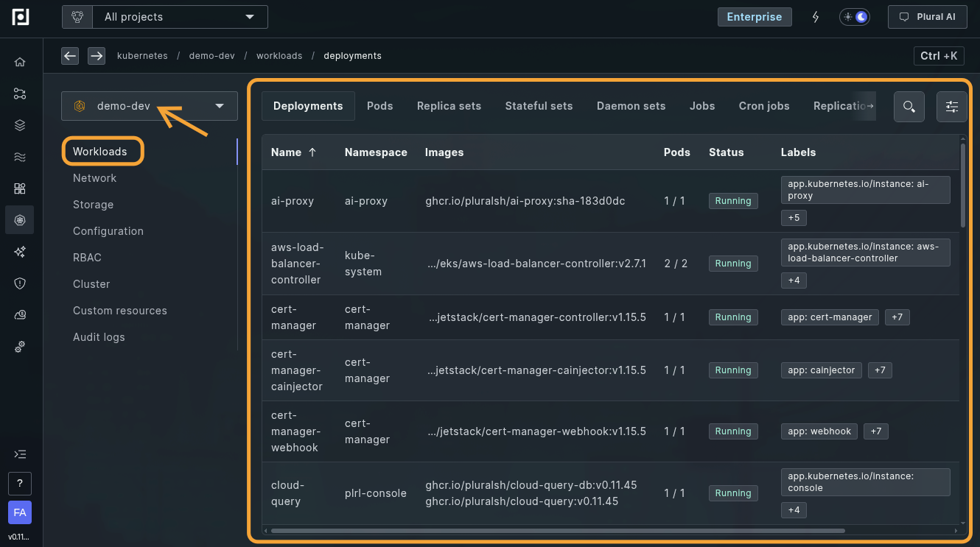Select Network in the side menu
This screenshot has height=547, width=980.
[x=94, y=178]
